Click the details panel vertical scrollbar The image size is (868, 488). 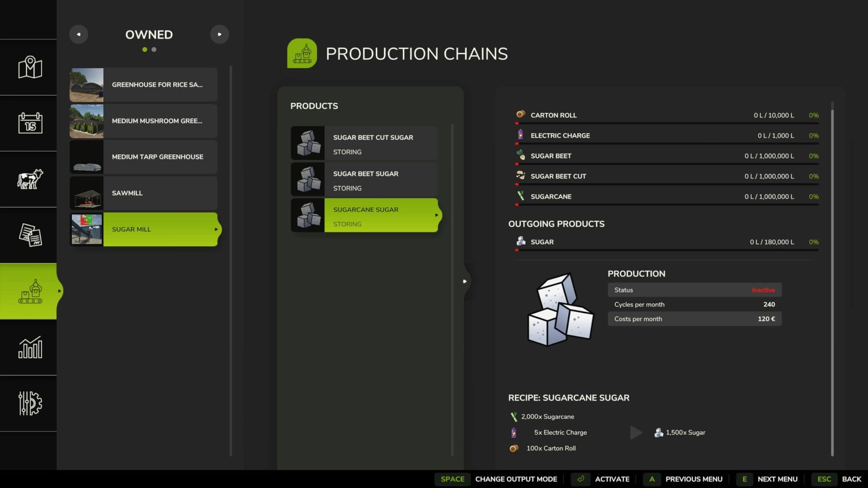[x=832, y=280]
